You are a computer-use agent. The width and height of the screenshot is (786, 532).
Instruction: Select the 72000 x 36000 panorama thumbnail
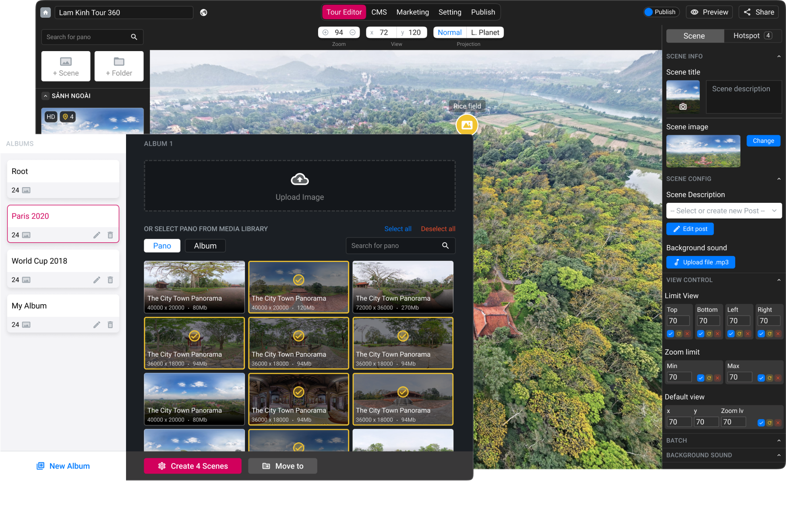click(403, 287)
